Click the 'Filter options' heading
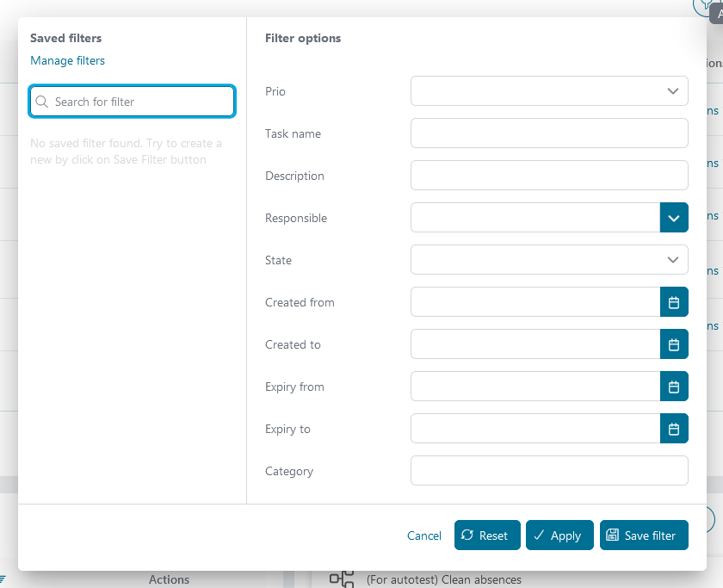 pos(303,38)
